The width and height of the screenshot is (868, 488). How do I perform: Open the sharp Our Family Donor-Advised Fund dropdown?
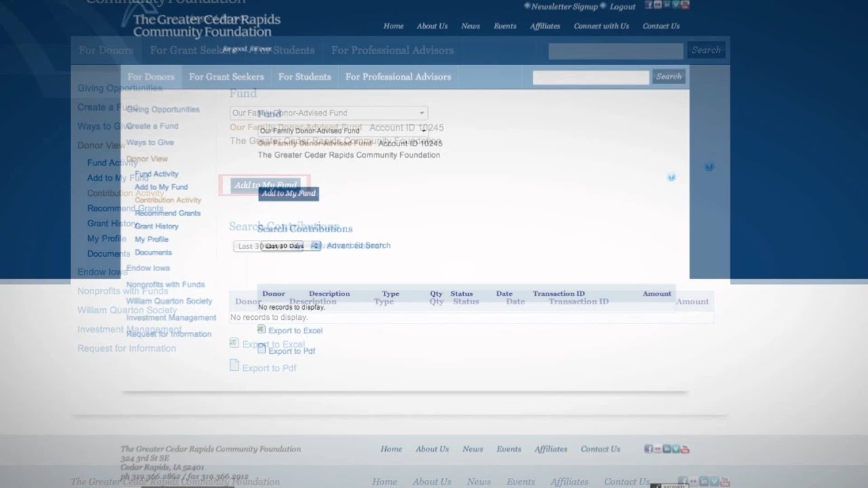[x=342, y=130]
